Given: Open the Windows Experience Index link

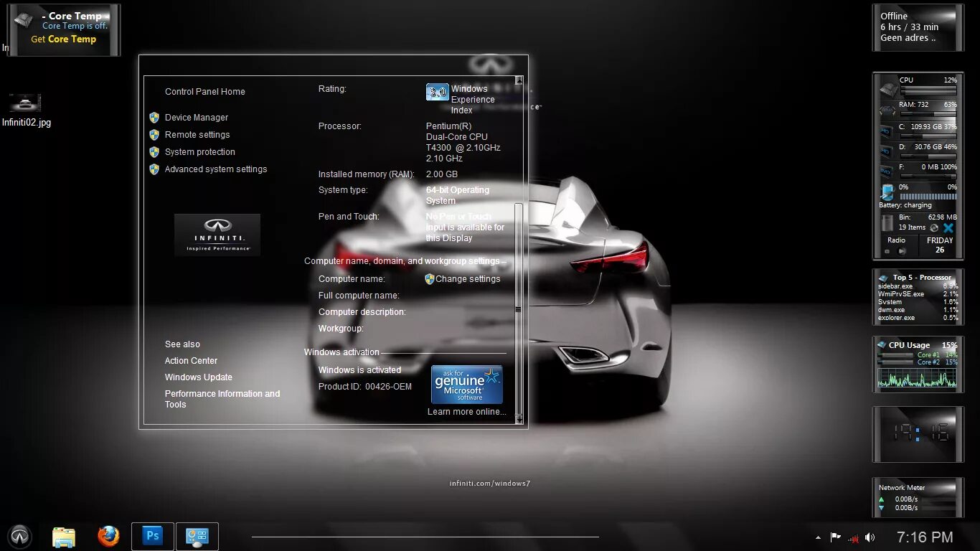Looking at the screenshot, I should coord(472,100).
